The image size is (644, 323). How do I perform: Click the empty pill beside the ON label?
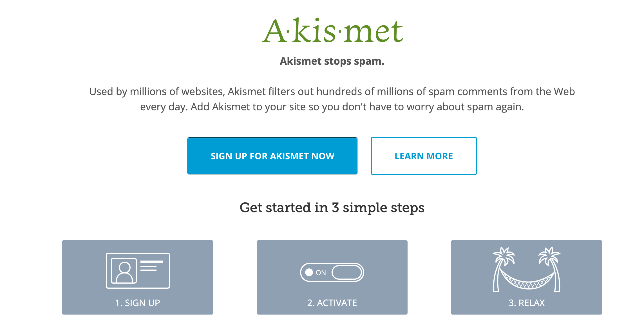[x=346, y=272]
